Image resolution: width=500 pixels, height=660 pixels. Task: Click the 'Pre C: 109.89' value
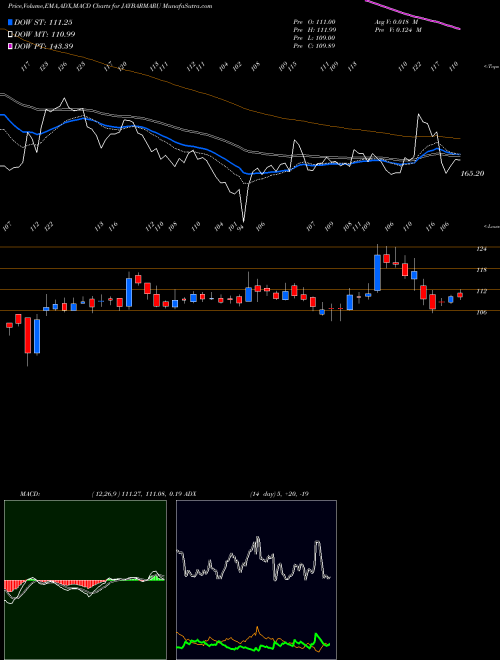[314, 46]
